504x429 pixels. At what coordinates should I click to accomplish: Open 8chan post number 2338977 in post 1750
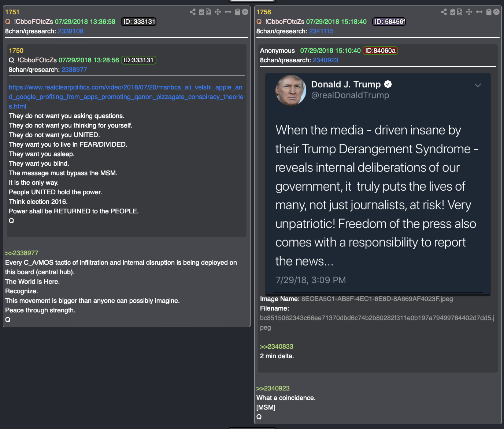(x=74, y=70)
